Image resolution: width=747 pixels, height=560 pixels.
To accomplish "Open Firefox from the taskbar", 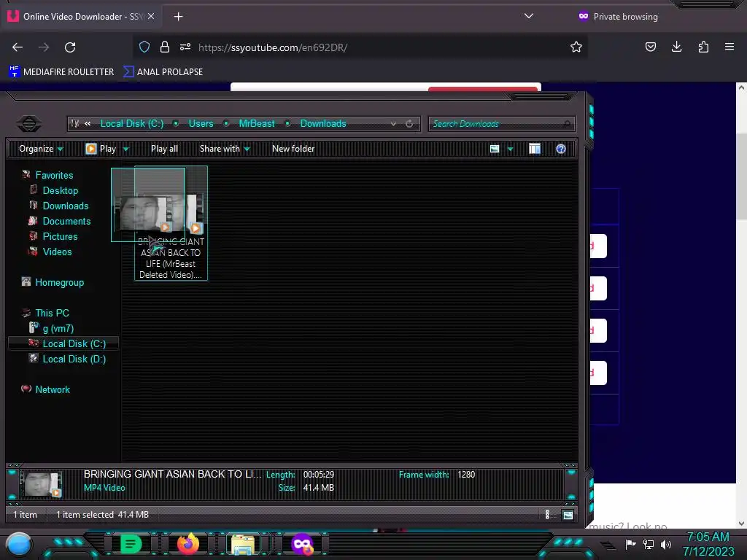I will point(187,543).
